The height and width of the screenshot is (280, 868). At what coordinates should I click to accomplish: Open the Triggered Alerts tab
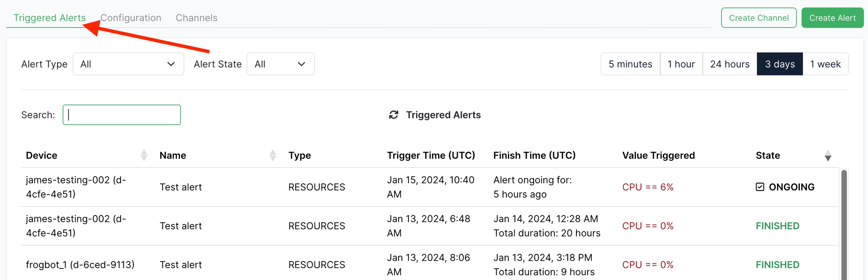pos(49,18)
